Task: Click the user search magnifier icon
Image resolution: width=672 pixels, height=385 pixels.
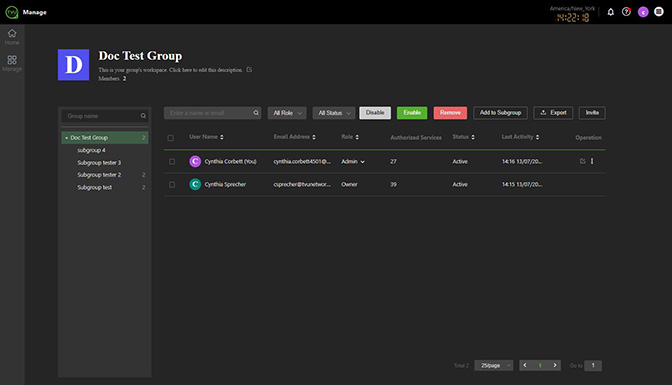Action: 256,113
